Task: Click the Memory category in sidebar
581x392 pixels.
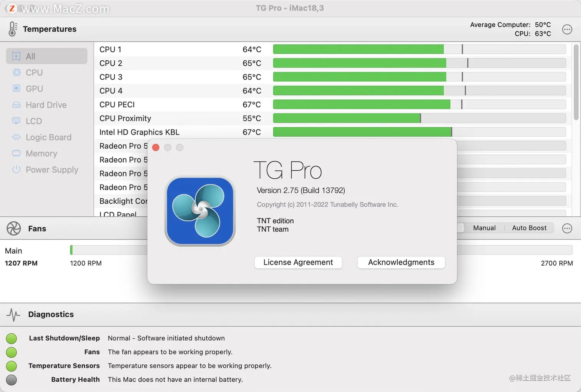Action: pyautogui.click(x=46, y=153)
